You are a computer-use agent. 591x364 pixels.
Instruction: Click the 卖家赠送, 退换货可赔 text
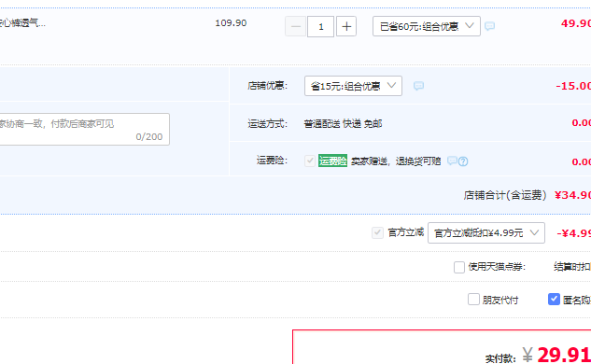396,161
